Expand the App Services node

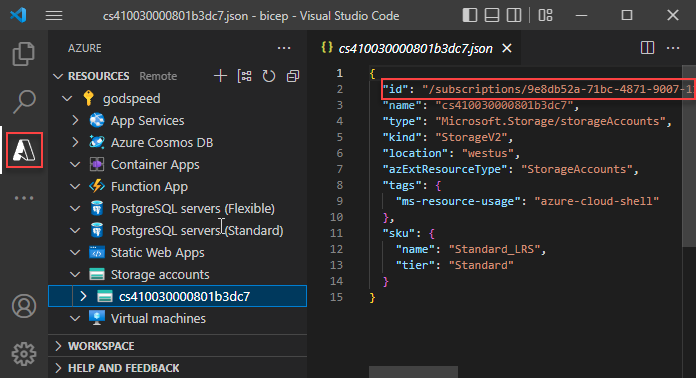pyautogui.click(x=75, y=120)
